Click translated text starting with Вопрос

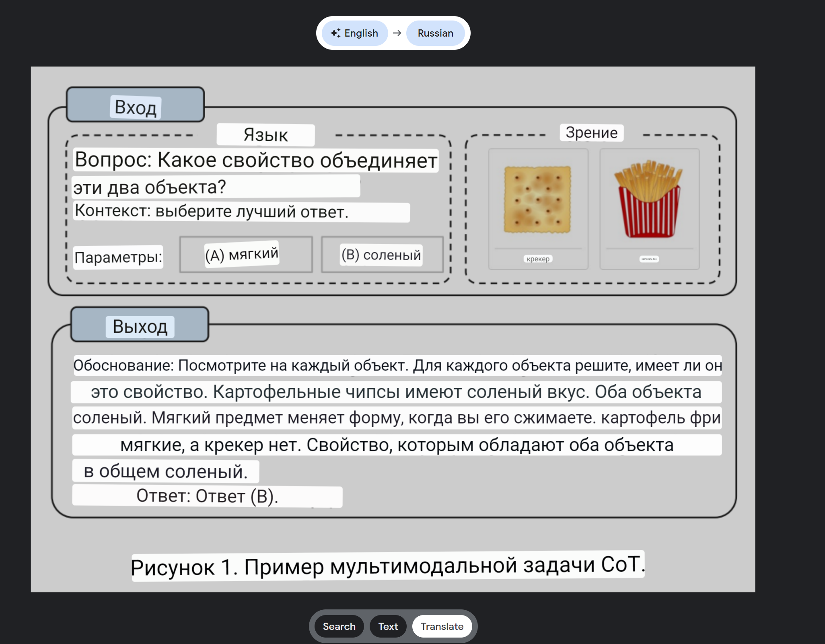coord(256,160)
